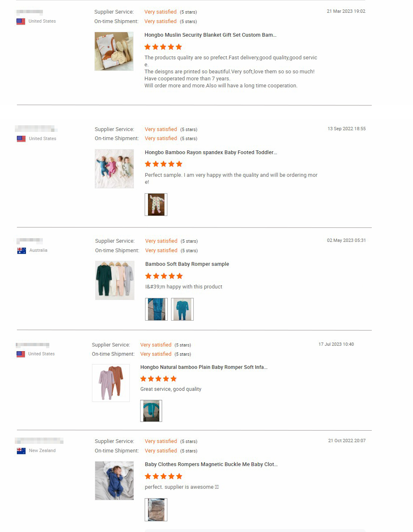Click the New Zealand flag icon

21,451
